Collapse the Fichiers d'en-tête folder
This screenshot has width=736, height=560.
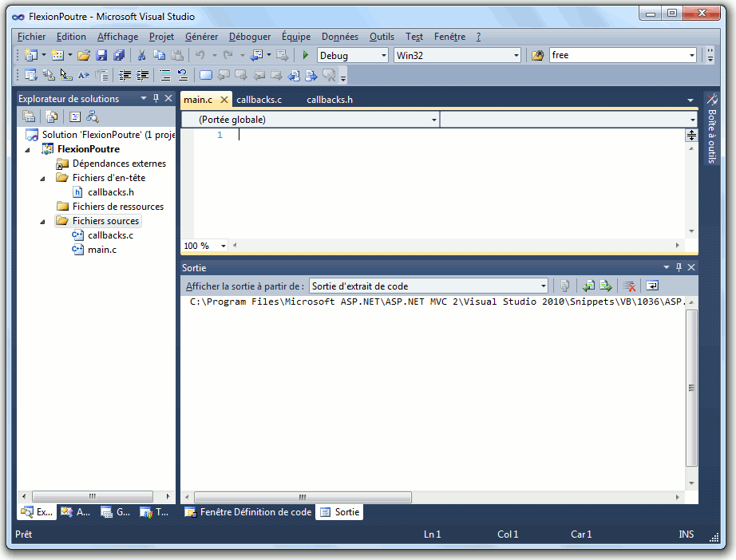42,179
